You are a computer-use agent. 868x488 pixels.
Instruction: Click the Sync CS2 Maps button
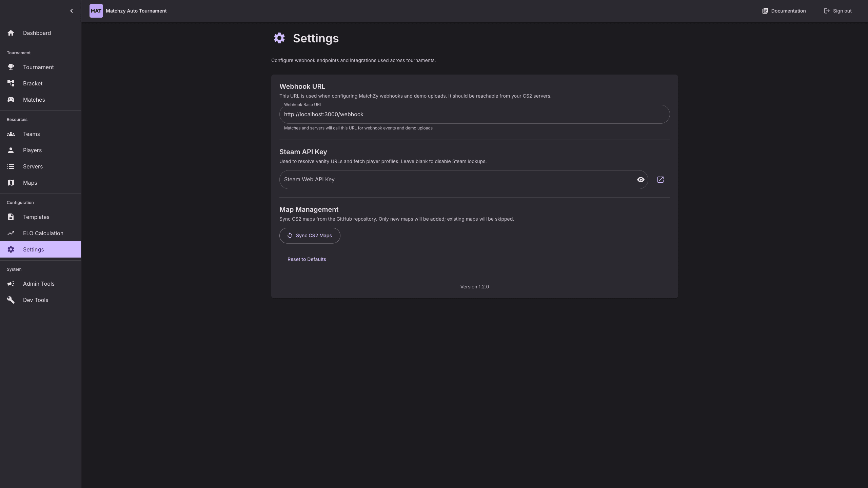coord(310,236)
